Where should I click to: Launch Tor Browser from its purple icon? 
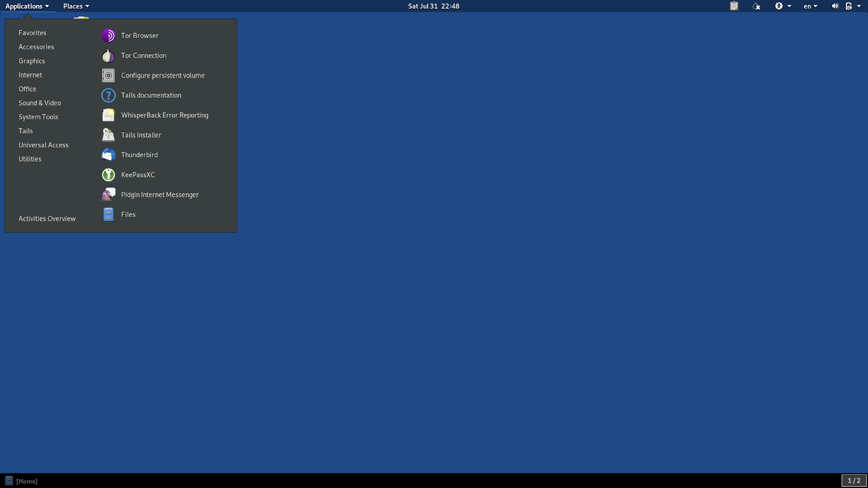coord(108,36)
